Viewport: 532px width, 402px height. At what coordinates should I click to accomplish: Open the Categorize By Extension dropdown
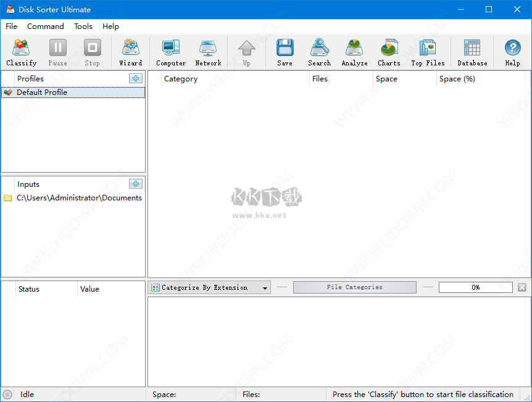(x=264, y=287)
